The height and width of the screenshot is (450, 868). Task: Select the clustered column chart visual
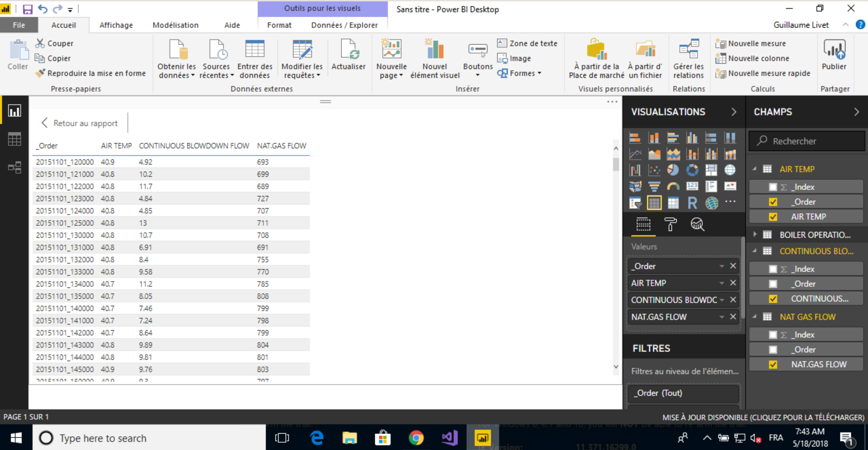tap(692, 138)
